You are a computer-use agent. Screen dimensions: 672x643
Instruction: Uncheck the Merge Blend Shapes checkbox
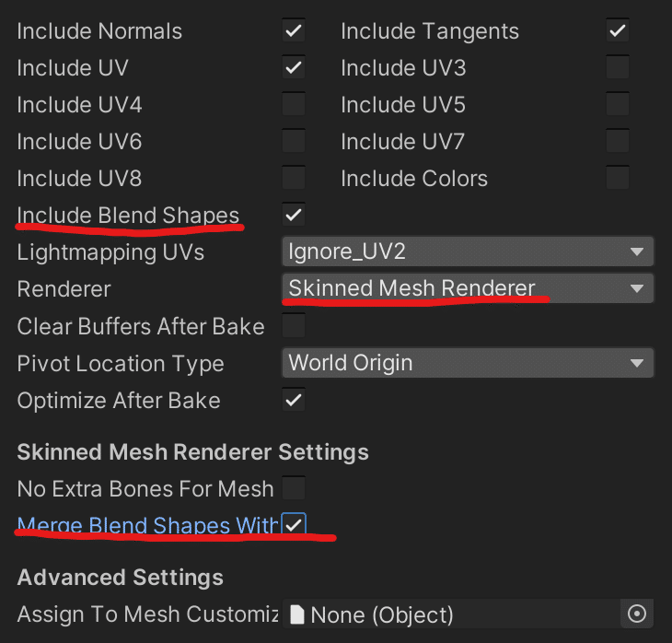[x=294, y=525]
